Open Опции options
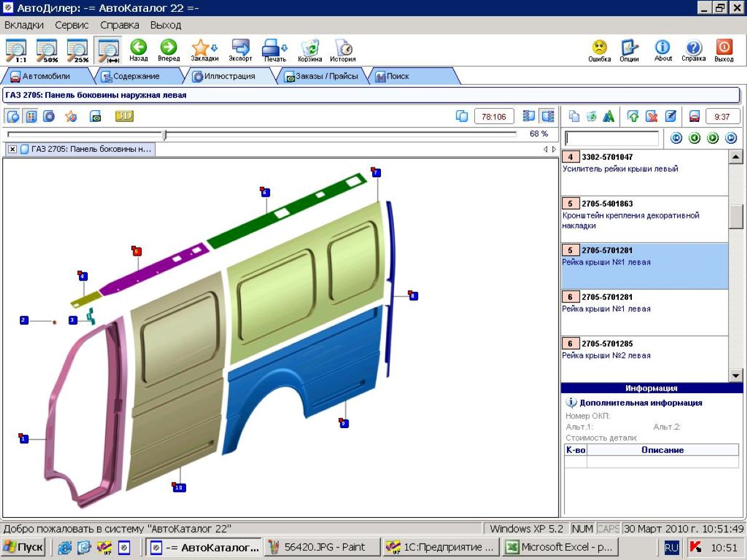This screenshot has width=747, height=560. coord(630,50)
